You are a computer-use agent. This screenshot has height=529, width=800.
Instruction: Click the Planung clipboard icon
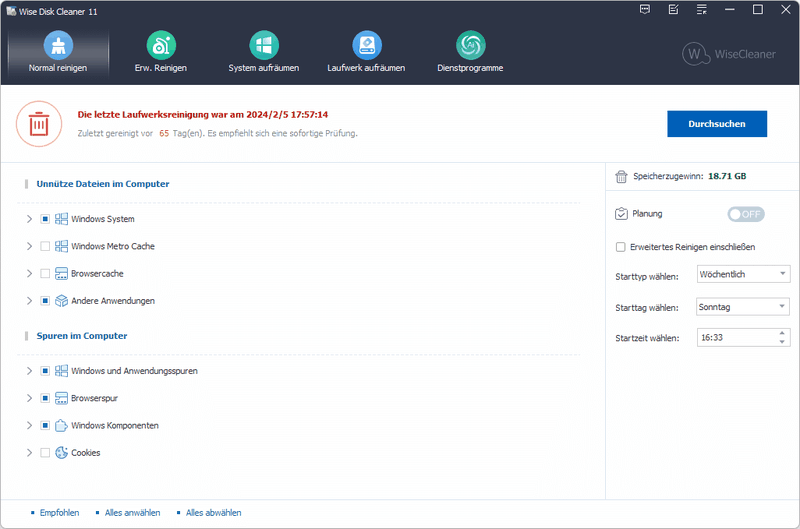[x=621, y=214]
